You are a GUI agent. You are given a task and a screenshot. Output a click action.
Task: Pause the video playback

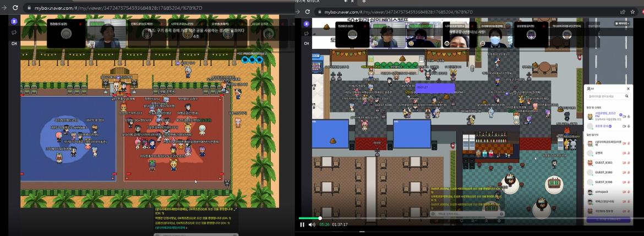(302, 224)
